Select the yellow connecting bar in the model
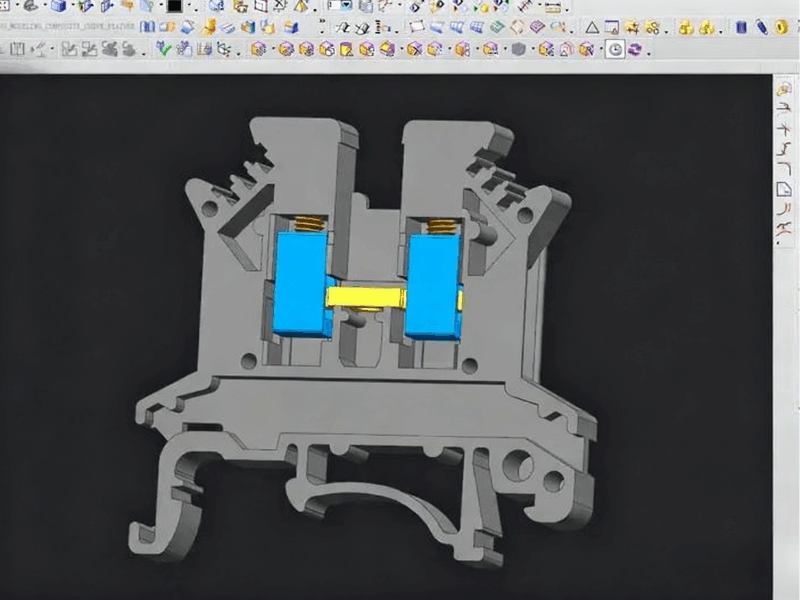 pos(365,296)
